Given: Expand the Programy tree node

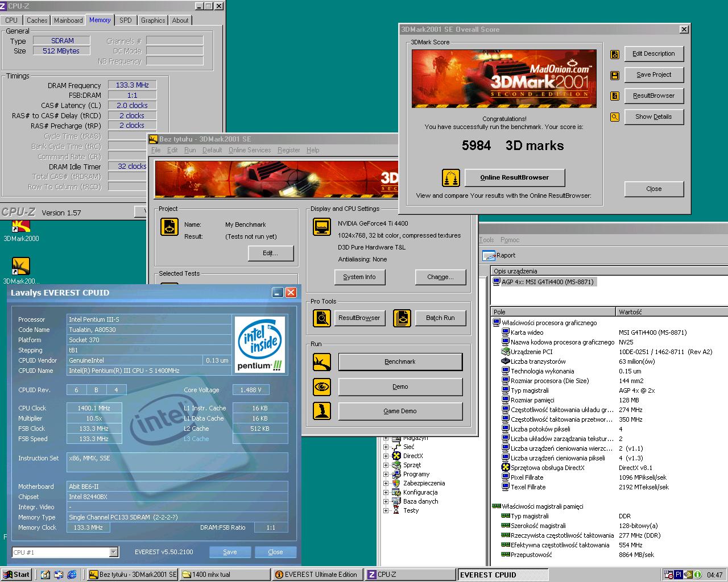Looking at the screenshot, I should click(x=386, y=474).
